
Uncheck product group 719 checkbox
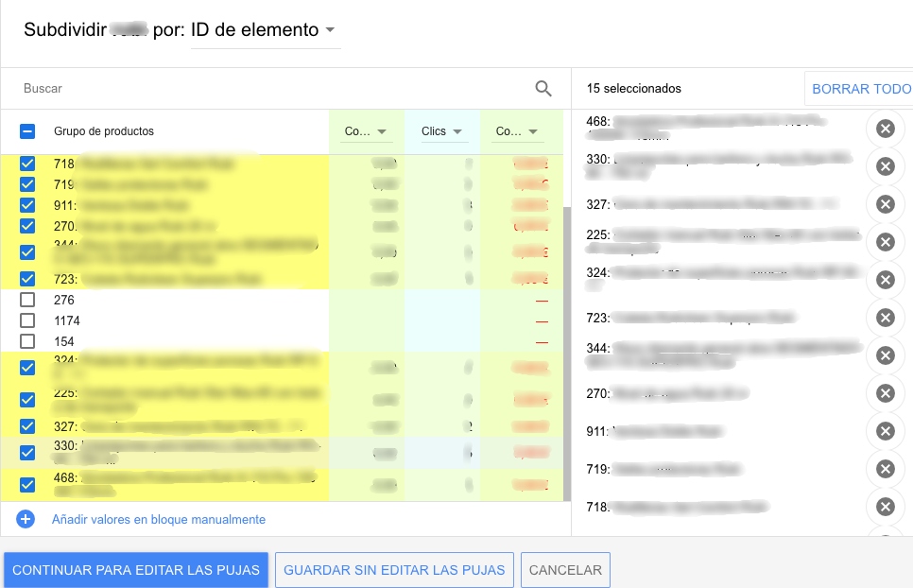coord(27,184)
